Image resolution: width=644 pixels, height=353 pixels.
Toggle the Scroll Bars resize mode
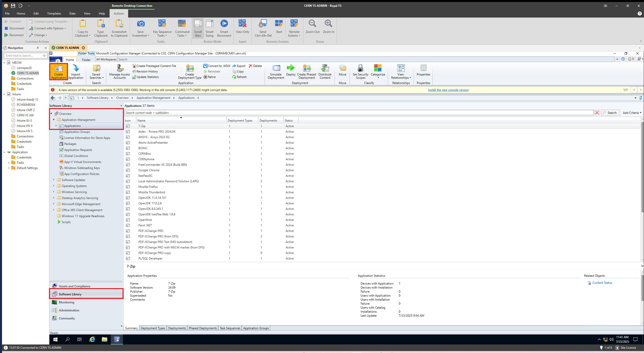point(198,28)
